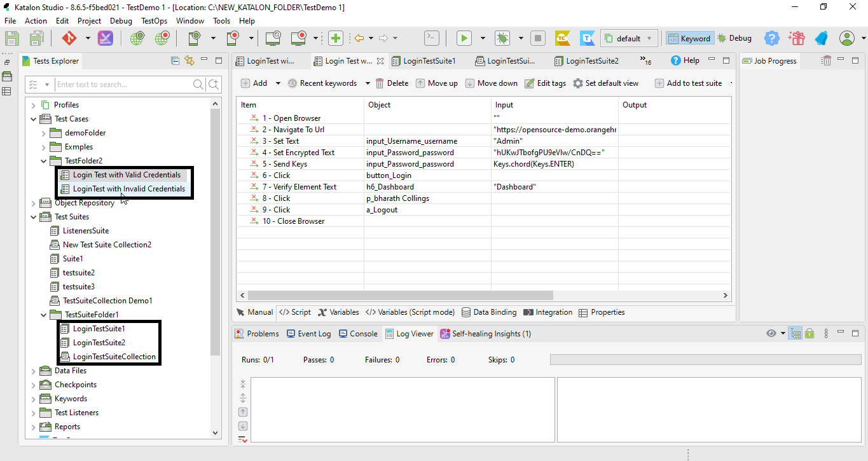The width and height of the screenshot is (868, 461).
Task: Click the Log Viewer scroll lock icon
Action: [x=809, y=333]
